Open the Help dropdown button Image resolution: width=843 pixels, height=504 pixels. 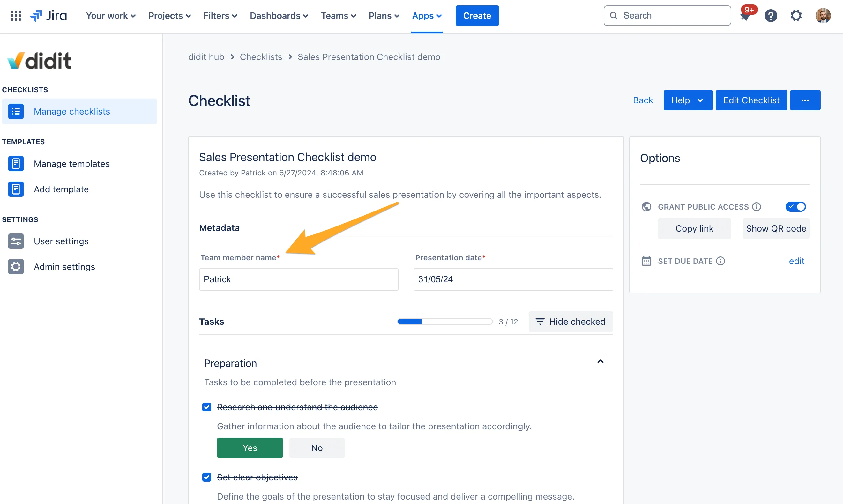click(x=688, y=100)
